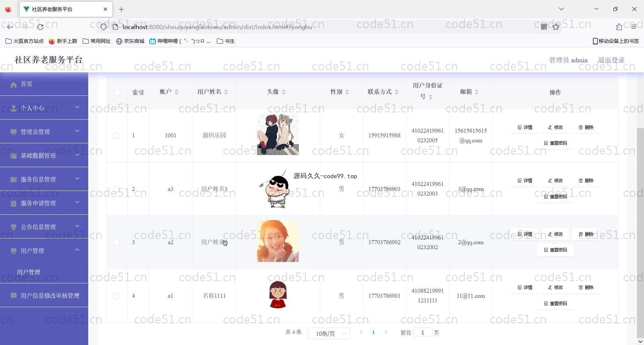Click 修改 for account a2
This screenshot has width=644, height=345.
click(555, 234)
